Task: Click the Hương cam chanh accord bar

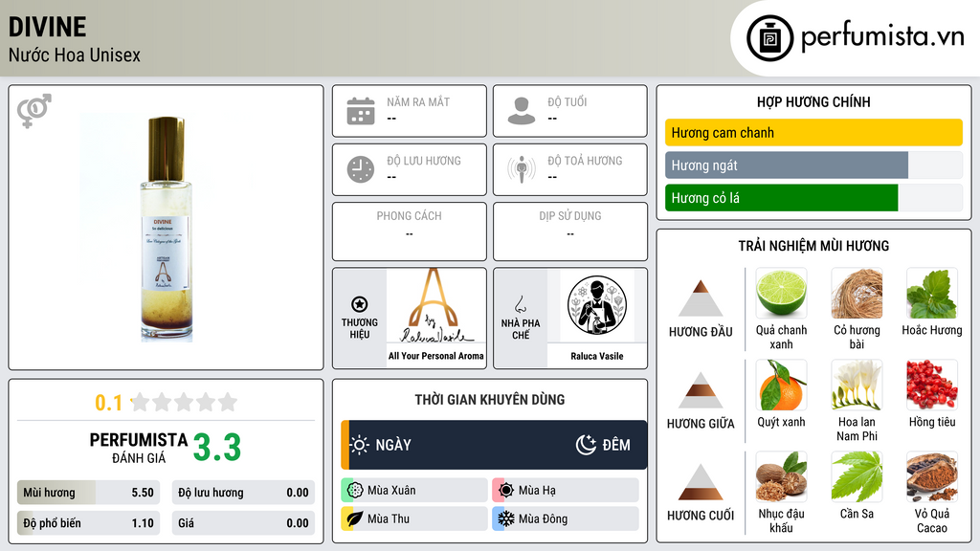Action: click(x=813, y=132)
